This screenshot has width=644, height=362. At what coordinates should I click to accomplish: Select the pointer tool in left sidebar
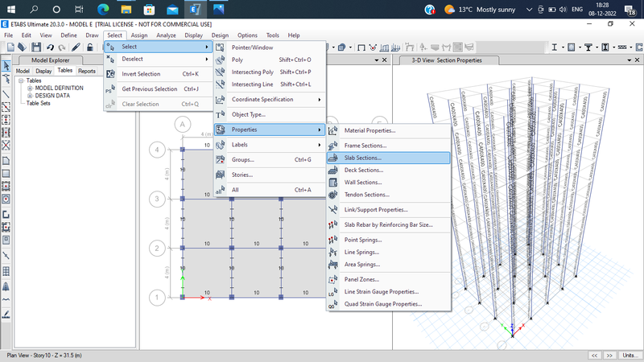tap(6, 66)
